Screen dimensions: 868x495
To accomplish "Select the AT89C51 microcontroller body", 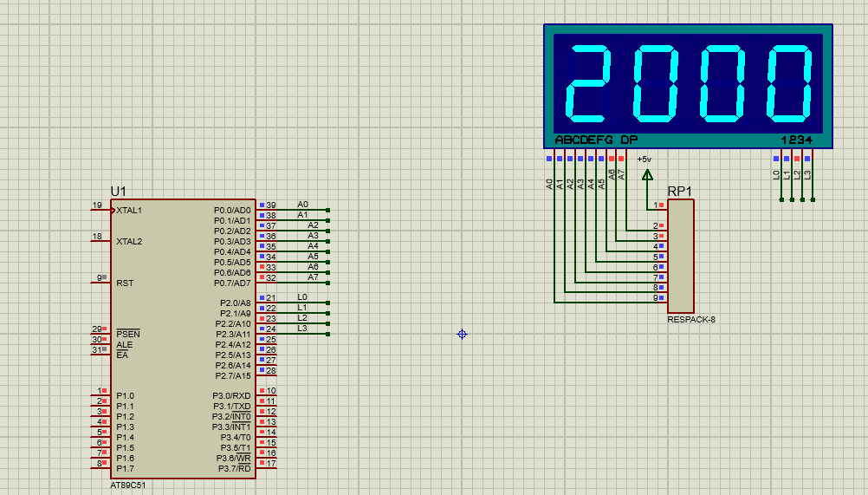I will [183, 339].
